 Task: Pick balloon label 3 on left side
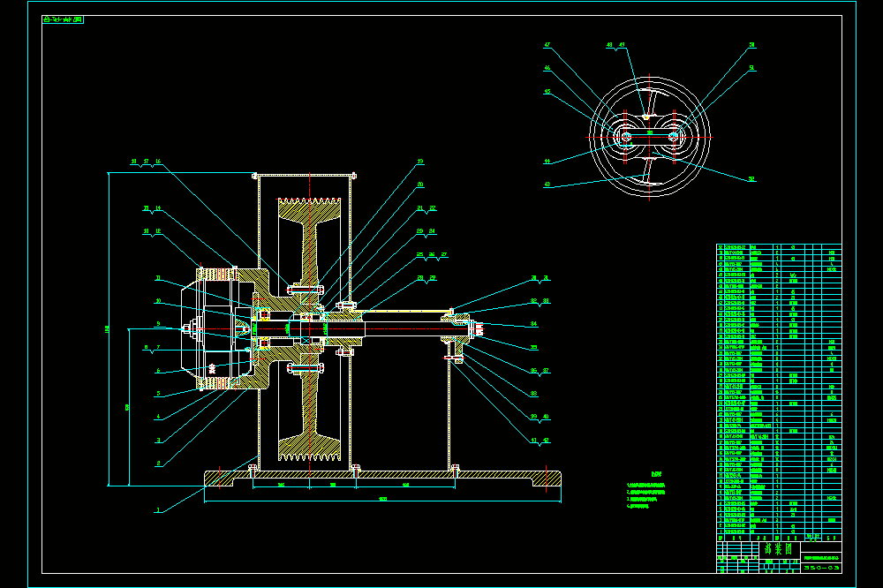click(158, 440)
